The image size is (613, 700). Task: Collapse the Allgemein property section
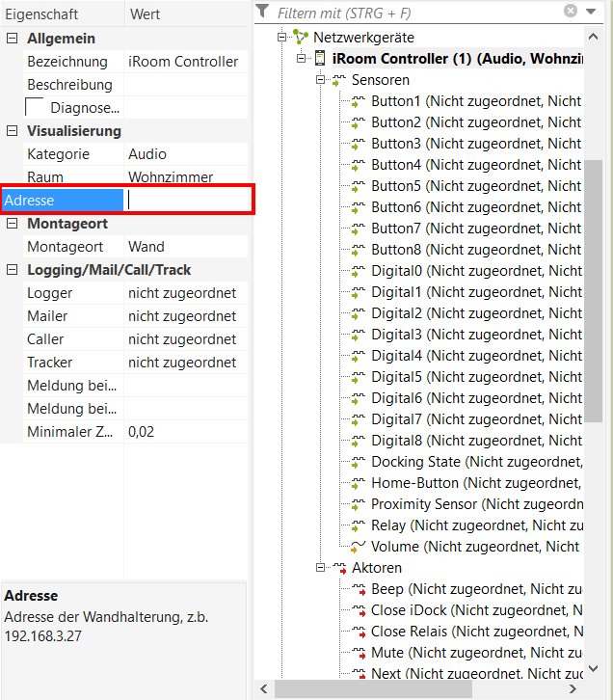(12, 39)
